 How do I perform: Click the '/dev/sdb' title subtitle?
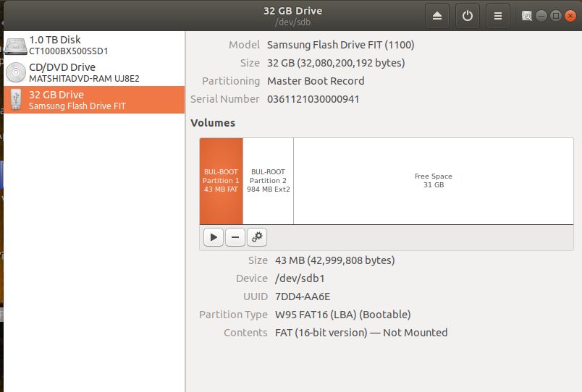click(292, 22)
